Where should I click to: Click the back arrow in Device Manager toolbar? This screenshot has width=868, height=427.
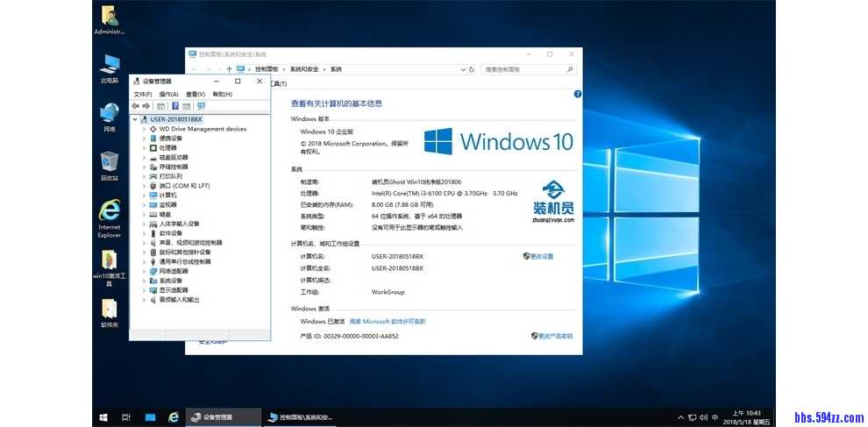135,106
